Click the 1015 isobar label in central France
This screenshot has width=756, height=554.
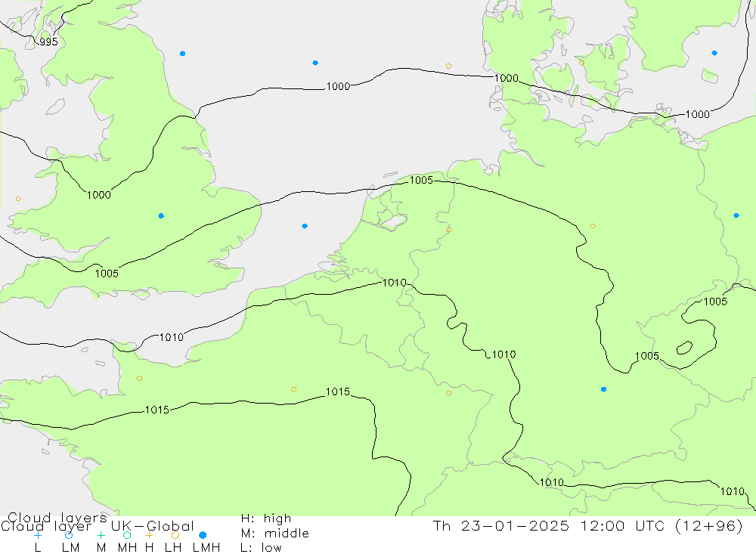[337, 392]
